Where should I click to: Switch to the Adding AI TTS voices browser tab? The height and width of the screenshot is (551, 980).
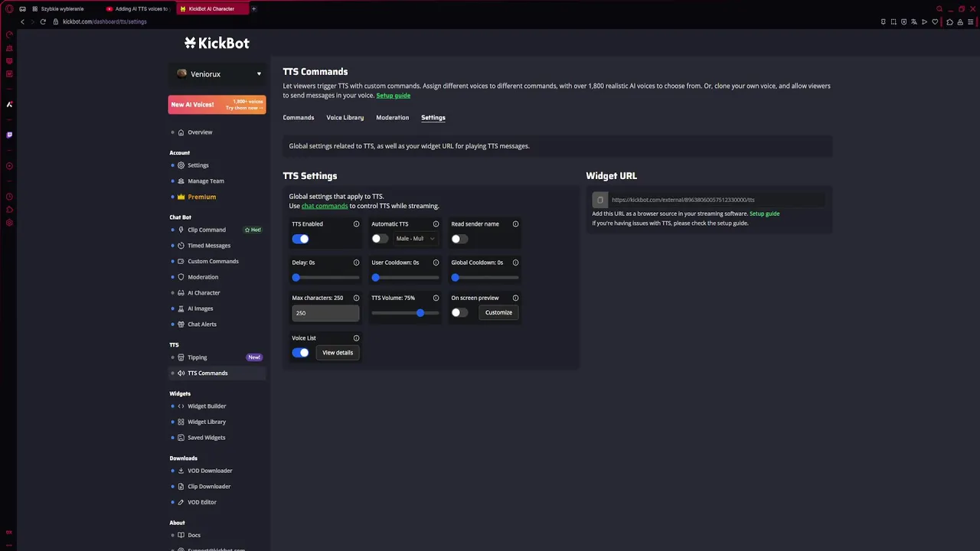[139, 9]
